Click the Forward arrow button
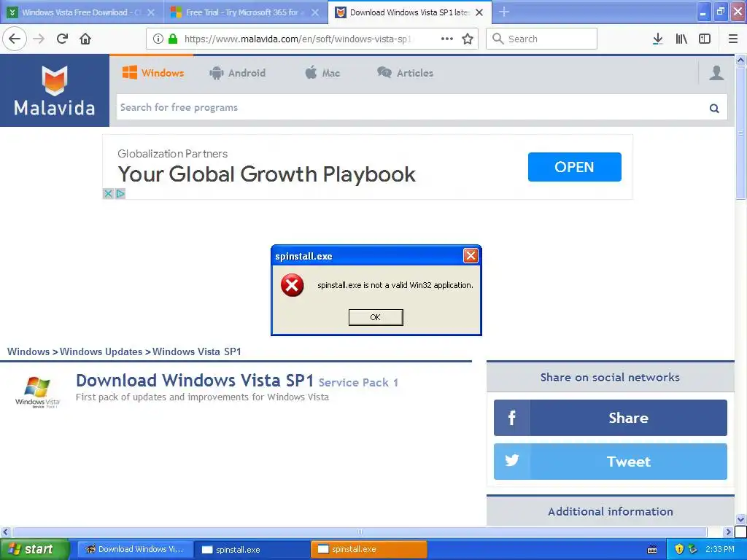The height and width of the screenshot is (560, 747). [39, 39]
